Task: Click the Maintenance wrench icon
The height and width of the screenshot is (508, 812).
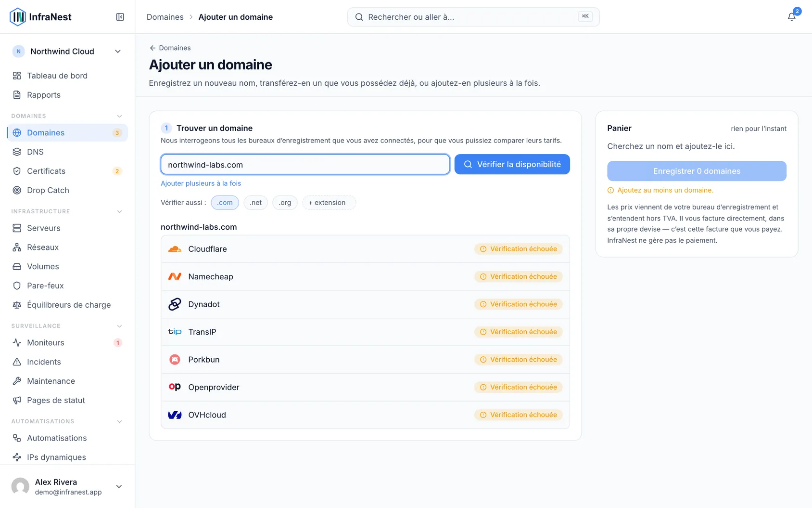Action: click(17, 381)
